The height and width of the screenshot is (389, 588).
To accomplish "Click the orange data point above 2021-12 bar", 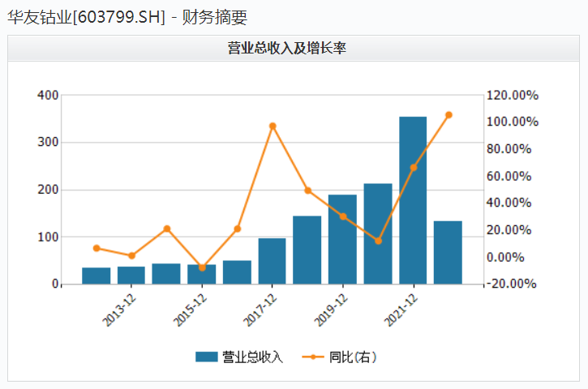I will (413, 168).
